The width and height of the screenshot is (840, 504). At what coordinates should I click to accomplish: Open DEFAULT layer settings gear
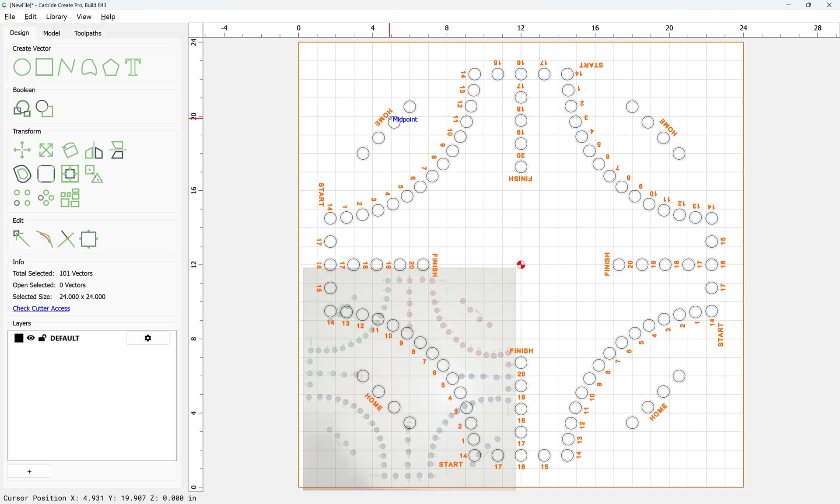(148, 338)
